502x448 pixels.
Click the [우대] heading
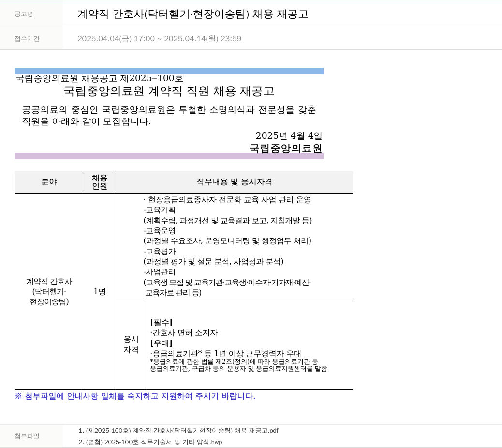tap(162, 343)
